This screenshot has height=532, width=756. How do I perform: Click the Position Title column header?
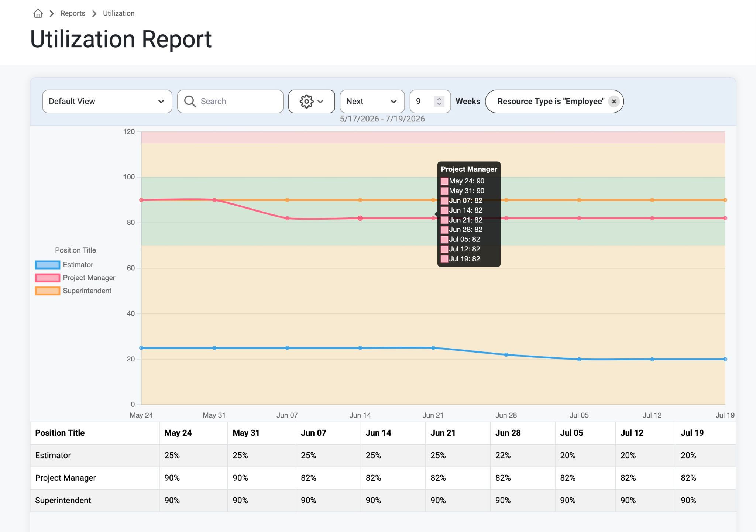click(x=60, y=433)
